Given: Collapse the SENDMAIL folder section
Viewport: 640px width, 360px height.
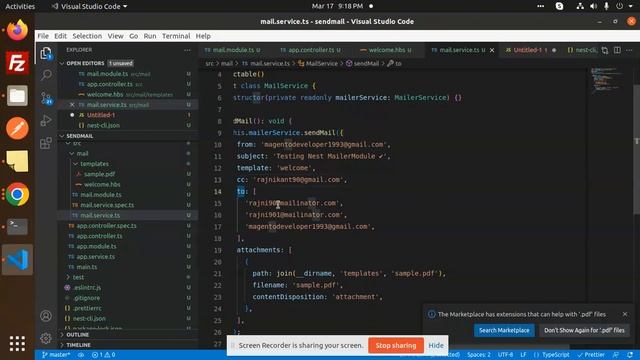Looking at the screenshot, I should click(79, 136).
